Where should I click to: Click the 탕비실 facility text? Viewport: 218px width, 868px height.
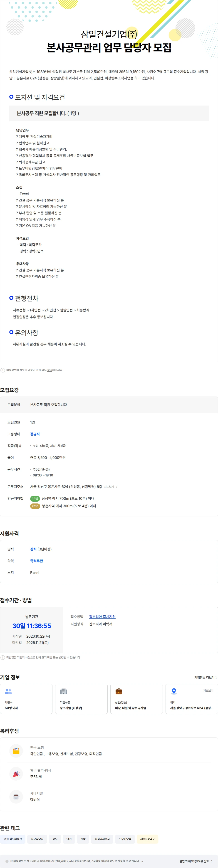(35, 800)
